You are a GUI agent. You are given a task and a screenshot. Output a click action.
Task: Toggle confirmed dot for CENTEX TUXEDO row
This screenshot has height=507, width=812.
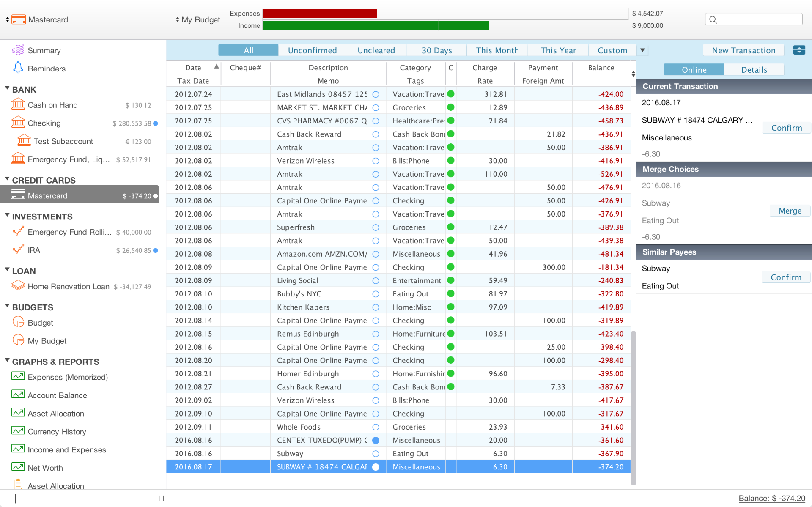[x=376, y=441]
